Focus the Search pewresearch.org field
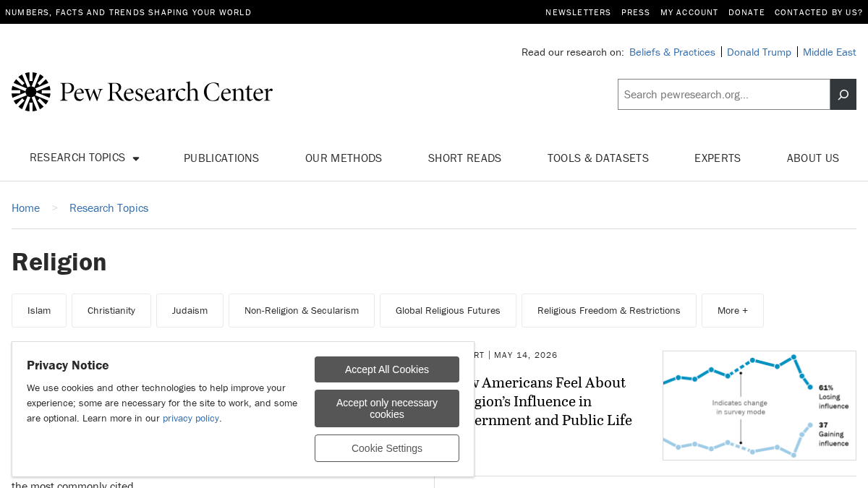Image resolution: width=868 pixels, height=488 pixels. click(x=723, y=95)
